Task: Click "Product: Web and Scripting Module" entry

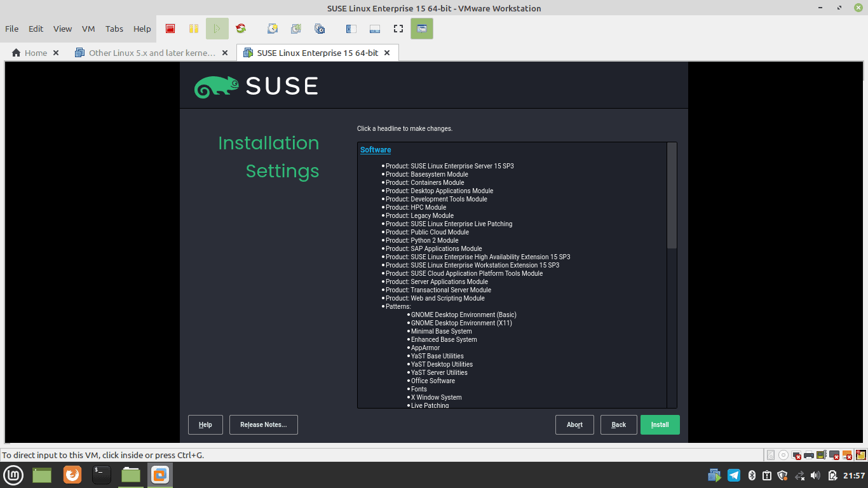Action: (435, 298)
